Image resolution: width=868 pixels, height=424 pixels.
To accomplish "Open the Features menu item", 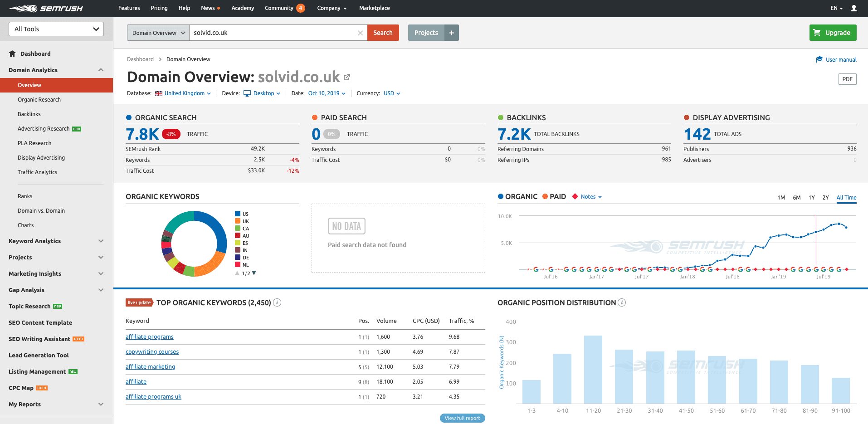I will point(129,8).
